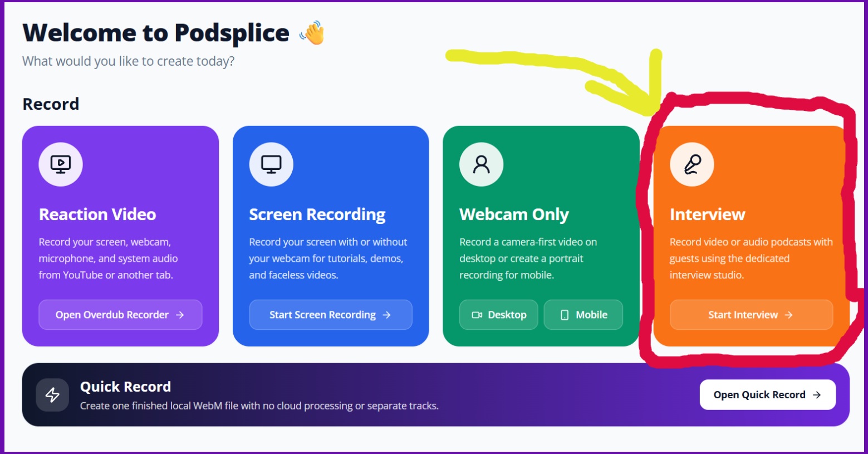The height and width of the screenshot is (454, 868).
Task: Click the Reaction Video screen-play icon
Action: (61, 164)
